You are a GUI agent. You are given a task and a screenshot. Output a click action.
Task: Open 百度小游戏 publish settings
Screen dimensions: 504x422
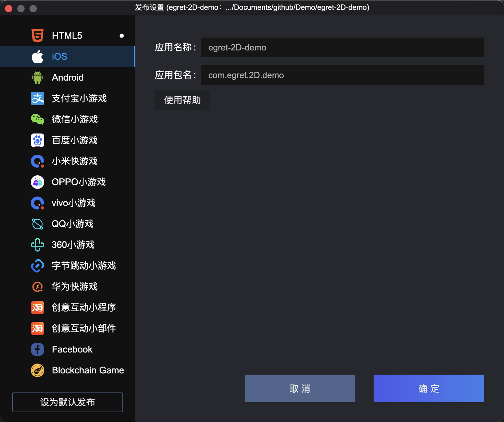pos(67,140)
